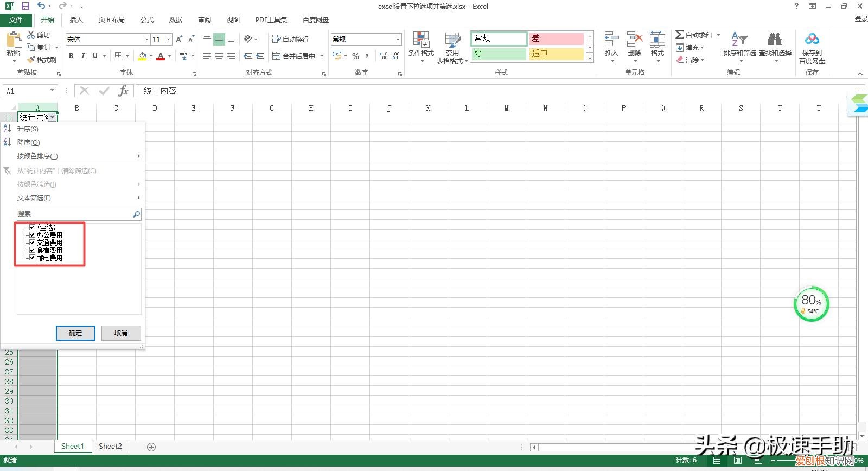The image size is (868, 471).
Task: Click the 取消 button
Action: click(121, 333)
